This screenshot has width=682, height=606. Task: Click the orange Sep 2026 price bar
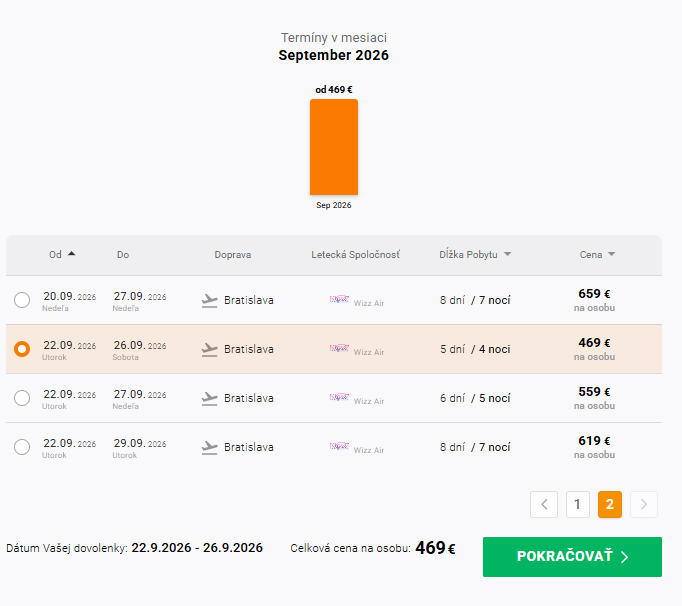(334, 147)
